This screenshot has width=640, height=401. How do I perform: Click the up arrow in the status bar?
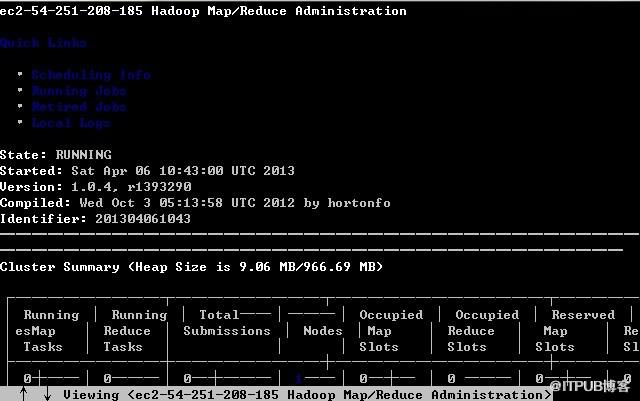[23, 394]
